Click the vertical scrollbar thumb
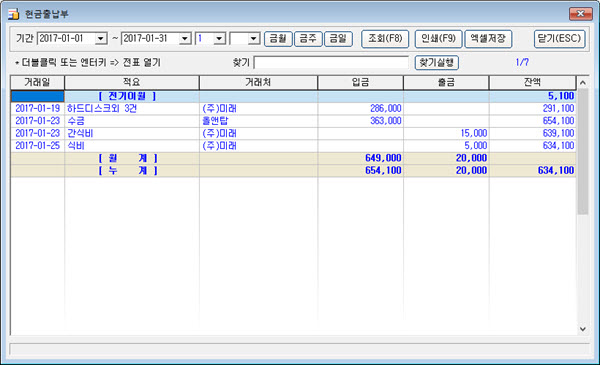Screen dimensions: 600x365 point(582,152)
